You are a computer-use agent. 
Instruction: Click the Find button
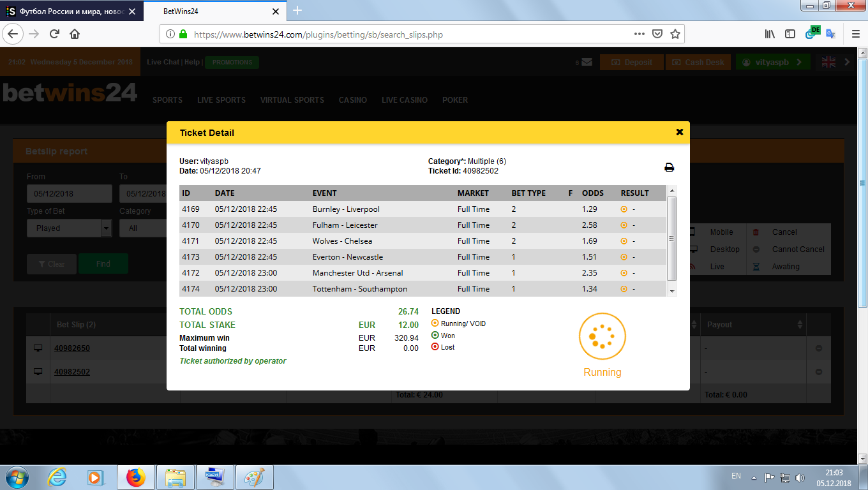coord(103,264)
